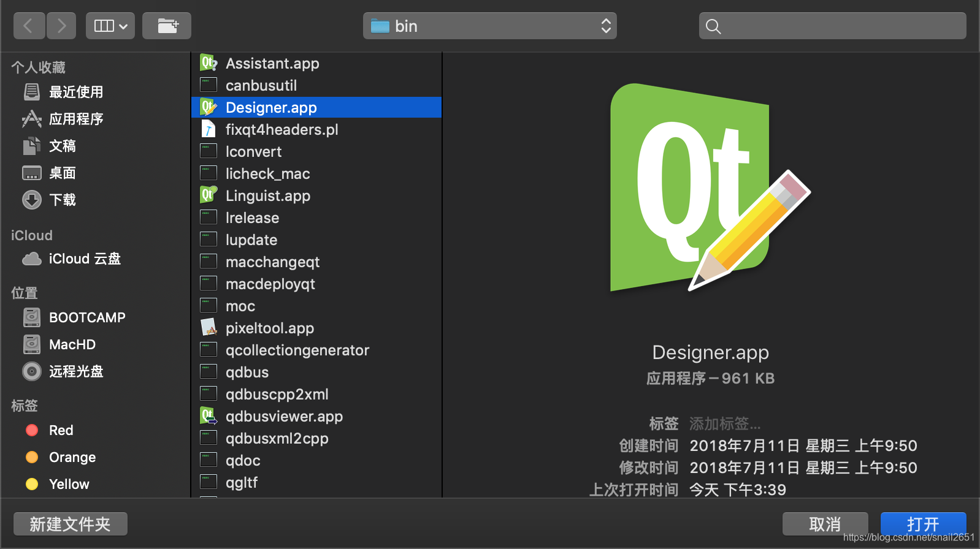Viewport: 980px width, 549px height.
Task: Click the canbusutil executable icon
Action: pos(209,85)
